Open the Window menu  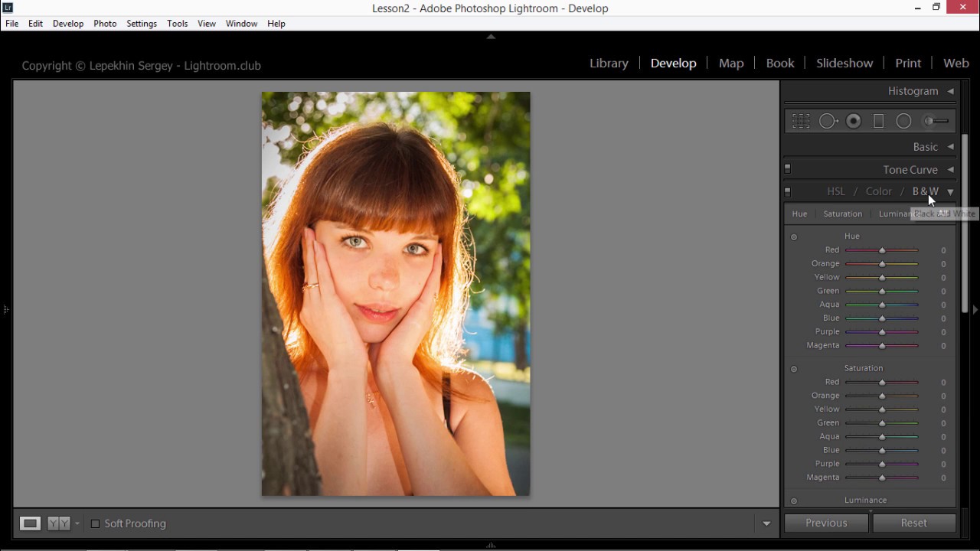point(241,24)
